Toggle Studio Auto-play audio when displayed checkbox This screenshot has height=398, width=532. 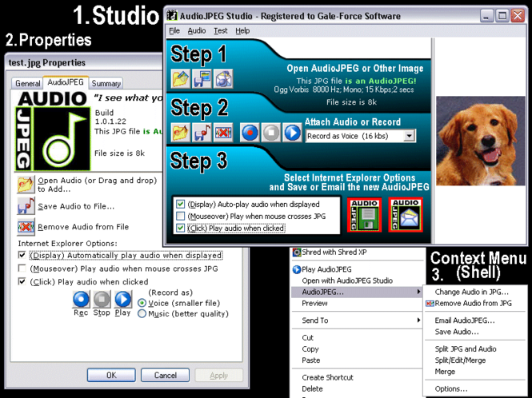(x=180, y=204)
